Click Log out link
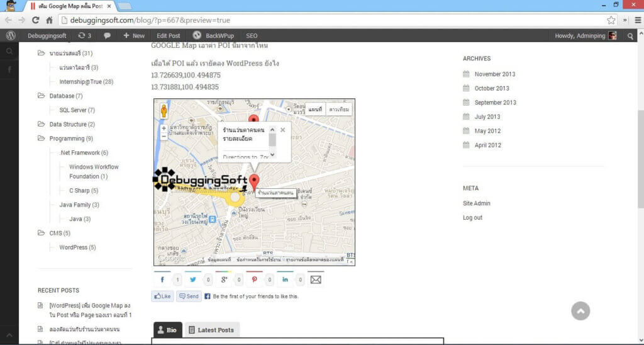Viewport: 644px width, 345px height. [472, 218]
